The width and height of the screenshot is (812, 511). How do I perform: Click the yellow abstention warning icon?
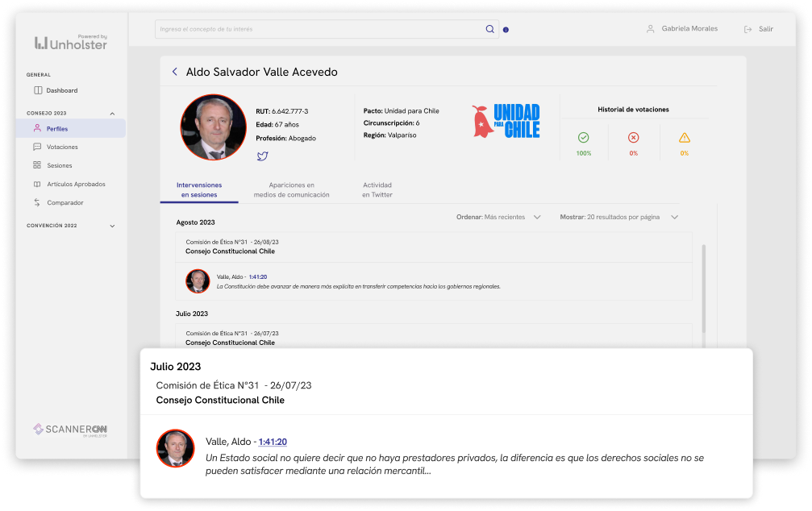684,138
